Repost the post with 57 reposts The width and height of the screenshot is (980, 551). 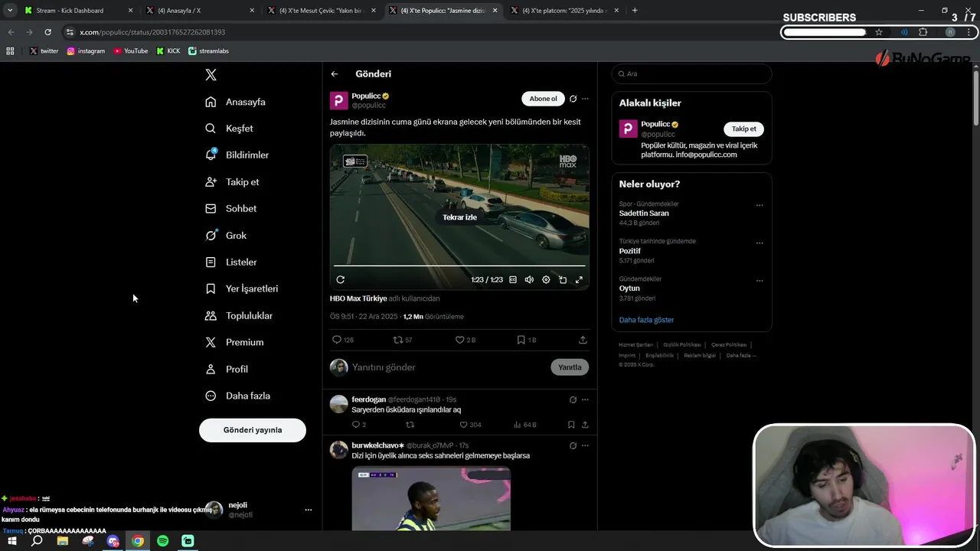point(403,340)
